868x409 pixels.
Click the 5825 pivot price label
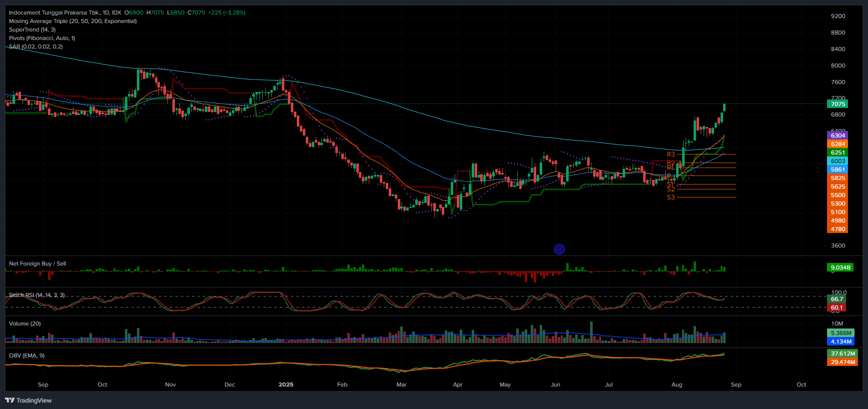(x=838, y=178)
